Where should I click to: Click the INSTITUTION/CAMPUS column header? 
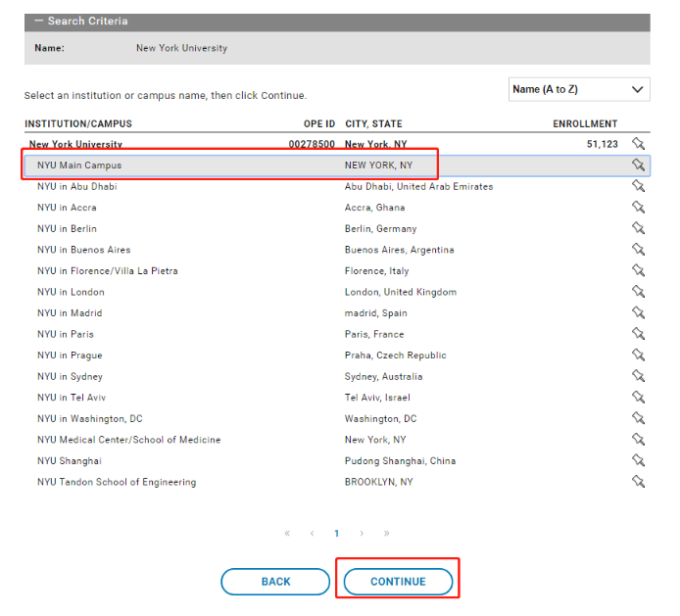coord(78,124)
